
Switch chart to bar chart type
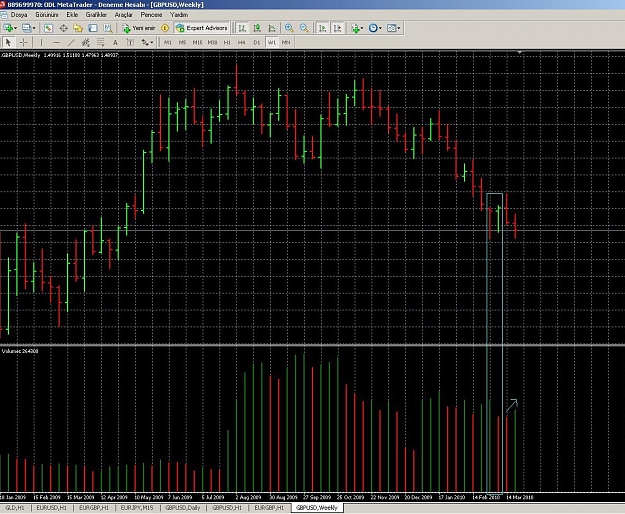(x=242, y=28)
